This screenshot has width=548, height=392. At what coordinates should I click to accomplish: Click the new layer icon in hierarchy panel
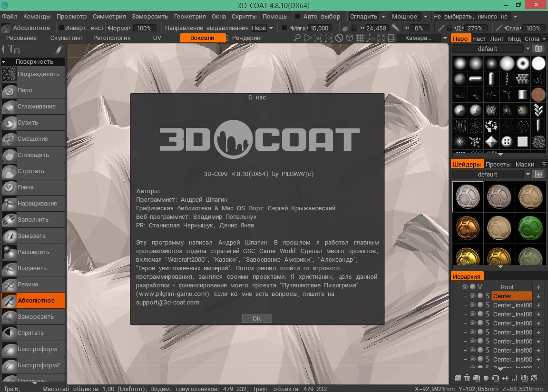click(x=458, y=378)
